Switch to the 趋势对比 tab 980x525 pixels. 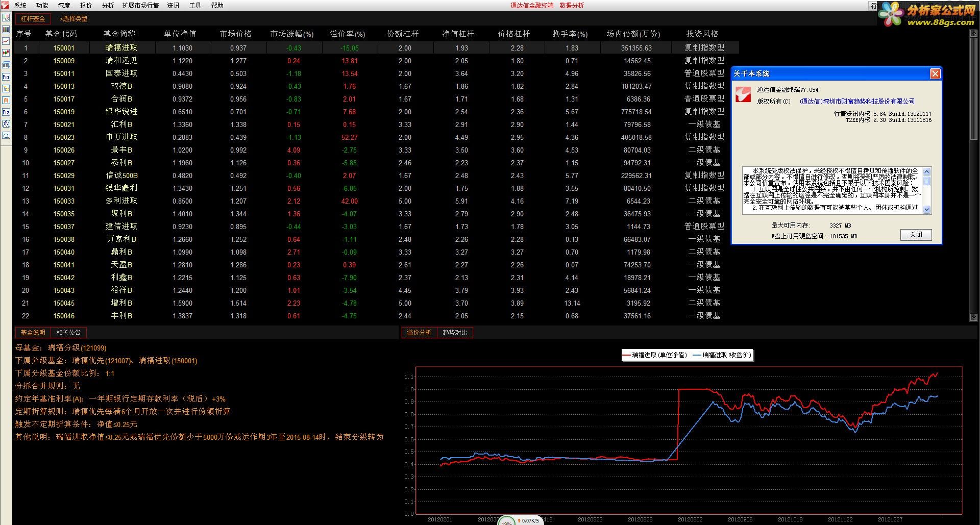point(455,333)
